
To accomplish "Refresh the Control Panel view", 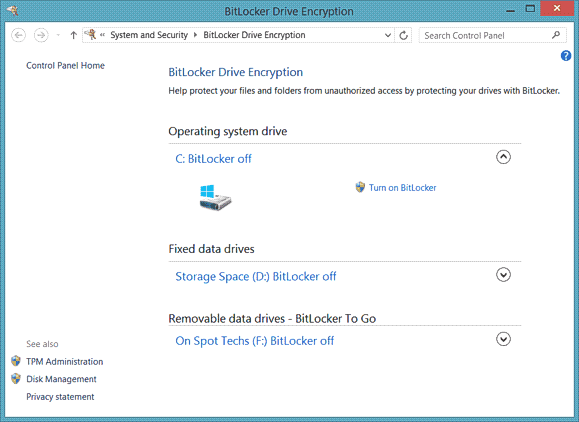I will coord(404,35).
